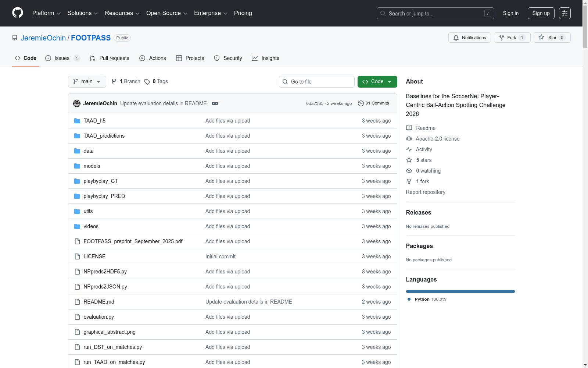The height and width of the screenshot is (368, 588).
Task: Open the run_DST_on_matches.py file
Action: (x=113, y=347)
